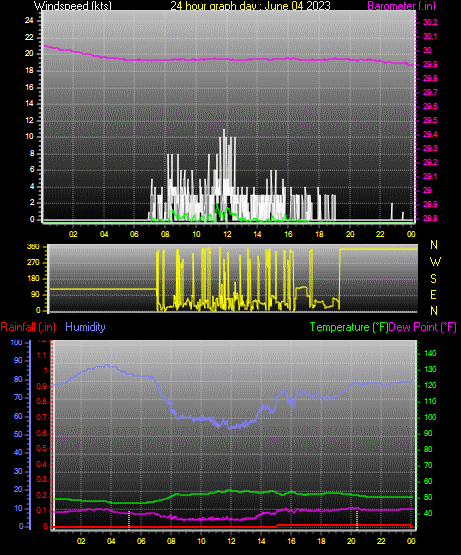Click the 100 humidity scale label
This screenshot has width=461, height=555.
click(x=16, y=342)
